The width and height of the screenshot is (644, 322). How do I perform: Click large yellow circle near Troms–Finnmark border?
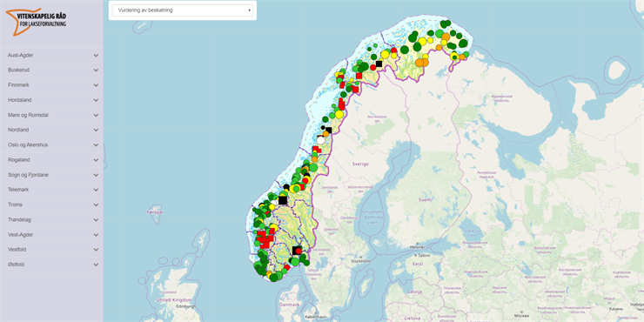coord(385,54)
